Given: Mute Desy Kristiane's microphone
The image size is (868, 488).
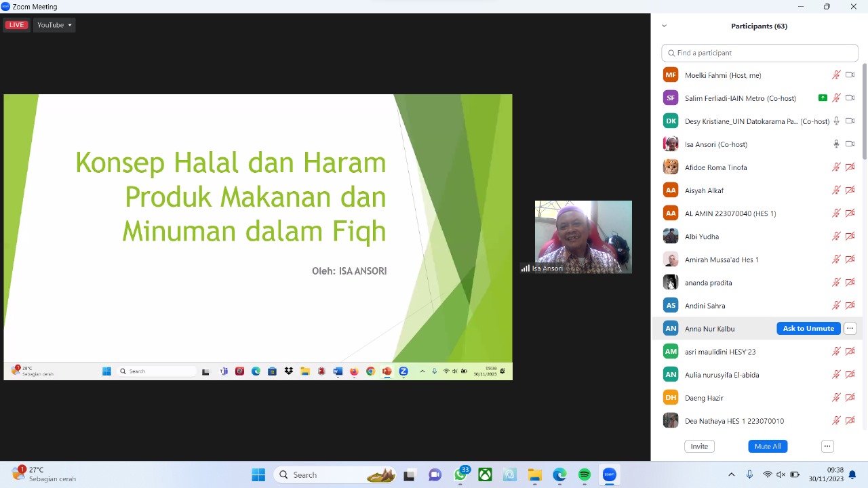Looking at the screenshot, I should 836,121.
